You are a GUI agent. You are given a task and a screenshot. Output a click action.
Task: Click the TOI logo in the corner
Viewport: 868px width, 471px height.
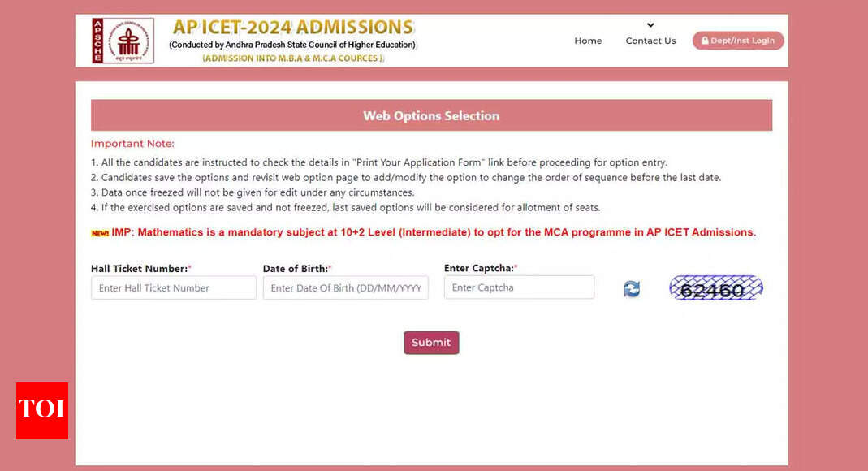point(41,411)
